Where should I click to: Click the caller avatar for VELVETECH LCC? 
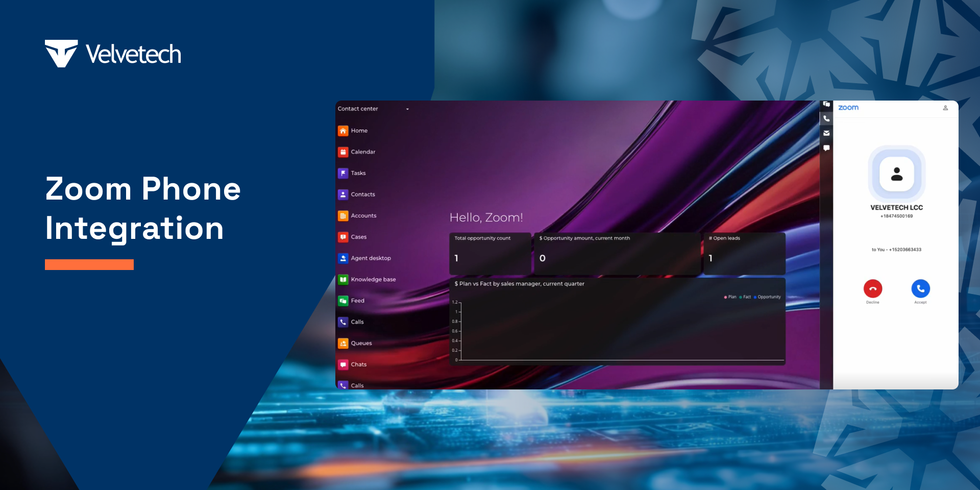897,174
